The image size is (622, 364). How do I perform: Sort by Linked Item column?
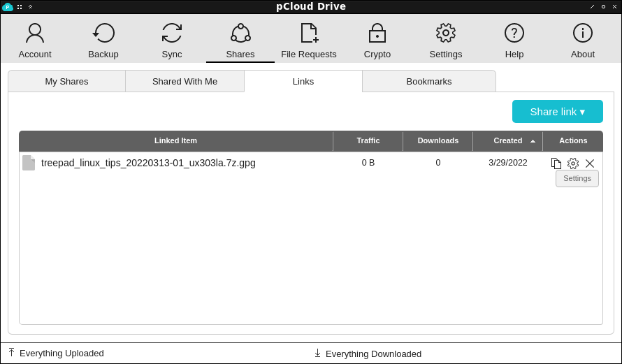[175, 140]
